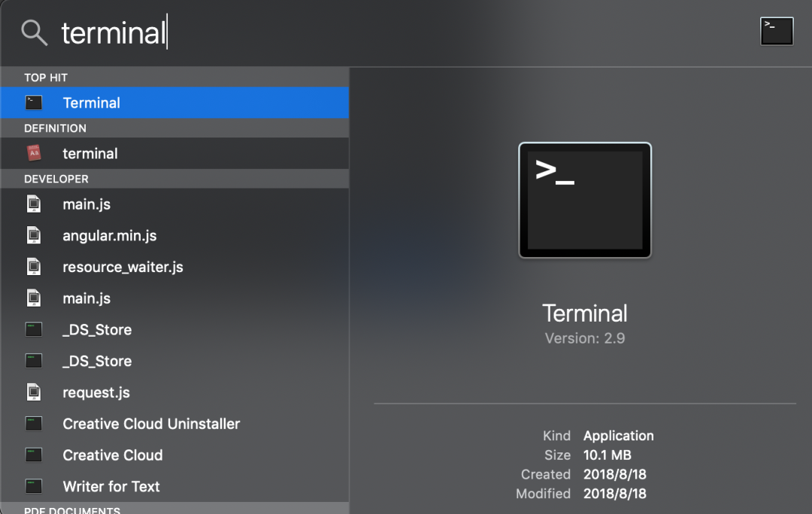Open the first main.js result

[174, 204]
